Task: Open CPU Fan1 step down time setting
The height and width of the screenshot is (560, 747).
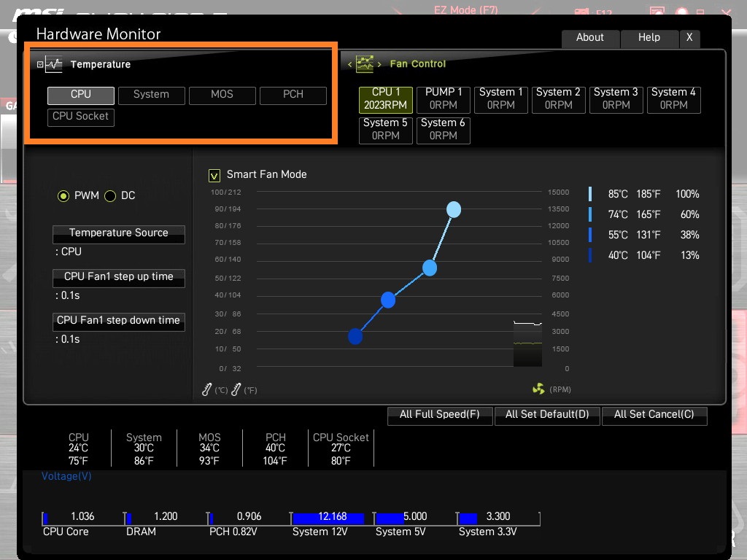Action: [119, 322]
